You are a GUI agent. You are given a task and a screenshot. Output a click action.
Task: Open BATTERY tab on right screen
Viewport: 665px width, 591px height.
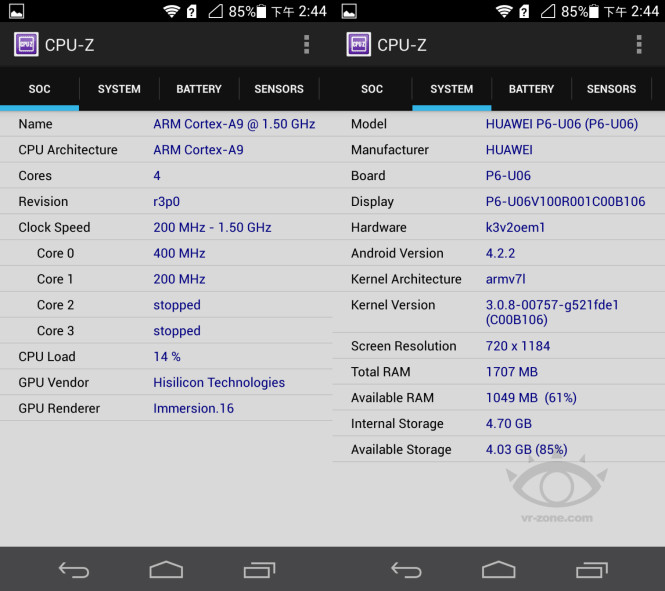tap(531, 89)
